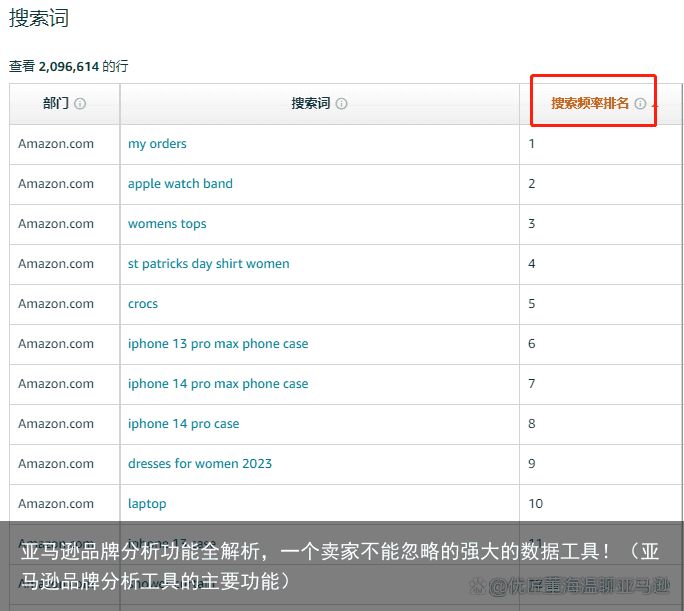Open 'iphone 14 pro max phone case' link
This screenshot has width=684, height=611.
click(218, 384)
